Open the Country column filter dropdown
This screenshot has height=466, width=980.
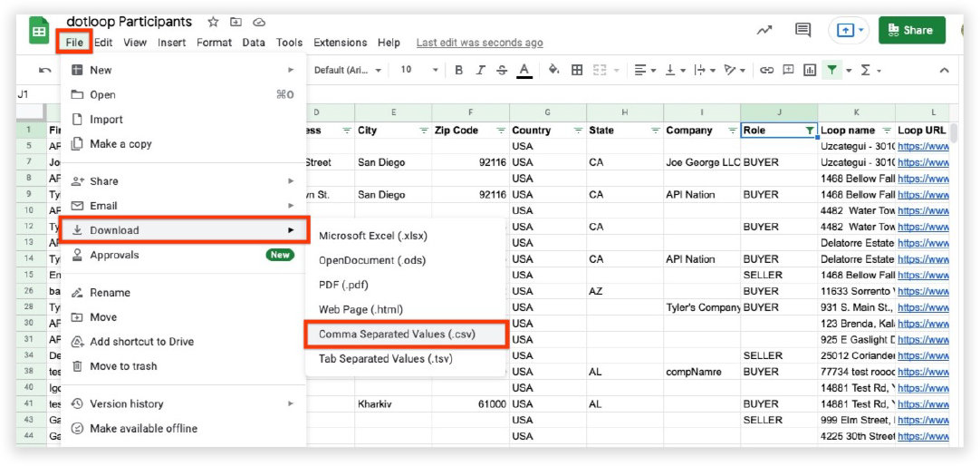coord(578,131)
